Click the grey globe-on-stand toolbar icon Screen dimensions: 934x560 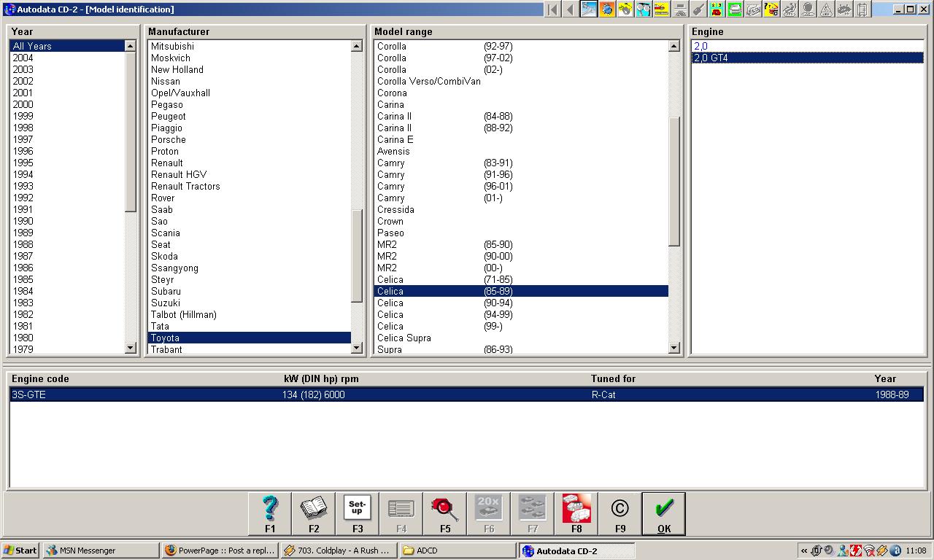click(x=808, y=9)
